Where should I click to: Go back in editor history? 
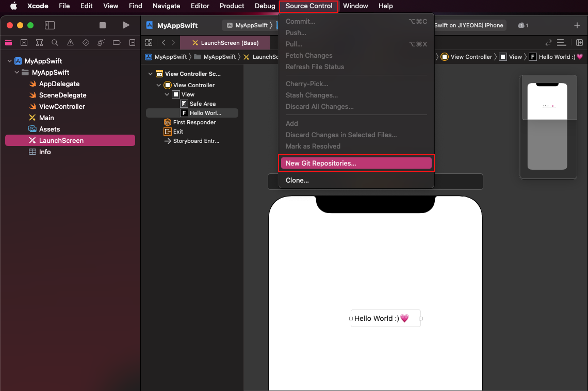coord(164,43)
